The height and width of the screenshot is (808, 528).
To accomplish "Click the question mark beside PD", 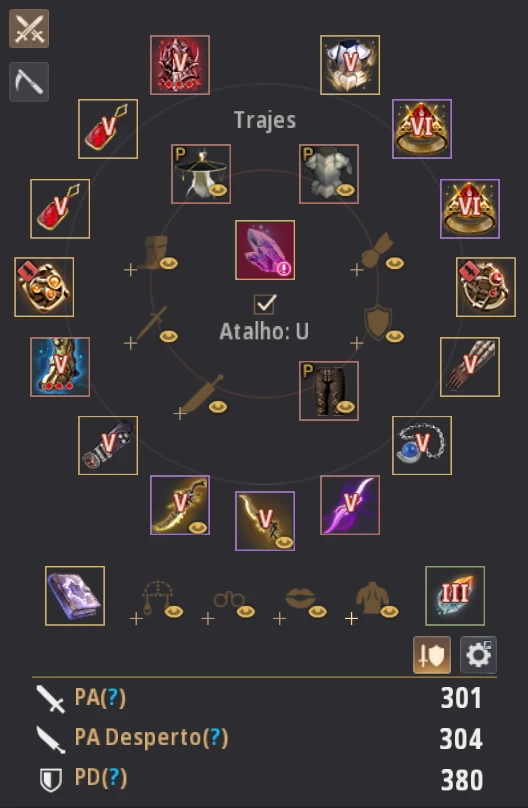I will (x=114, y=778).
